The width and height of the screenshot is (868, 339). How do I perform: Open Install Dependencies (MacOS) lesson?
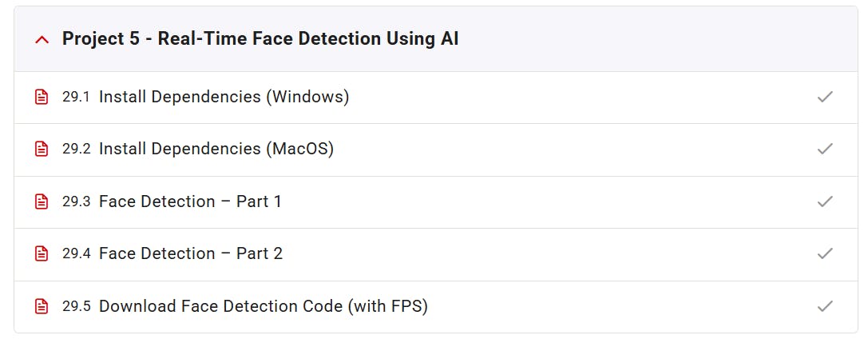pyautogui.click(x=216, y=150)
